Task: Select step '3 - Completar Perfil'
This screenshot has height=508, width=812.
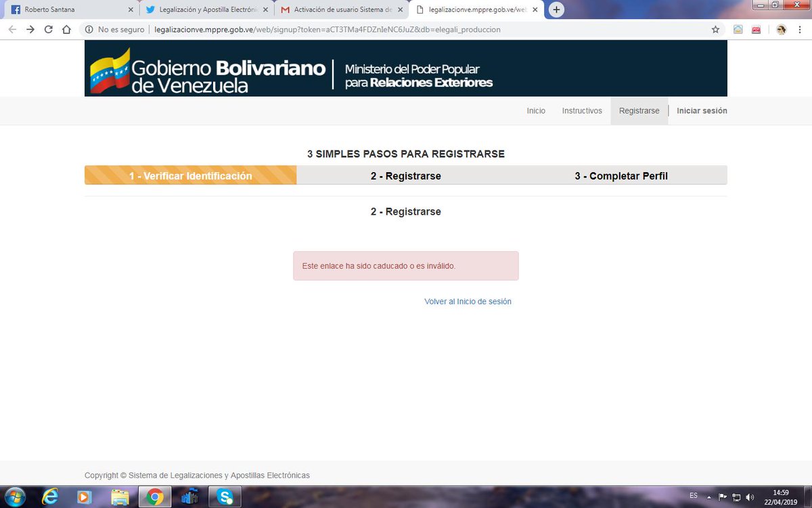Action: (x=621, y=175)
